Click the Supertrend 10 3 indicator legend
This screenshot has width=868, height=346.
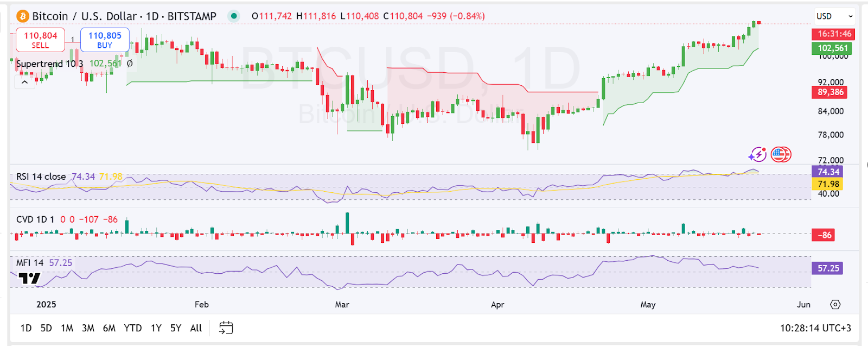(49, 64)
